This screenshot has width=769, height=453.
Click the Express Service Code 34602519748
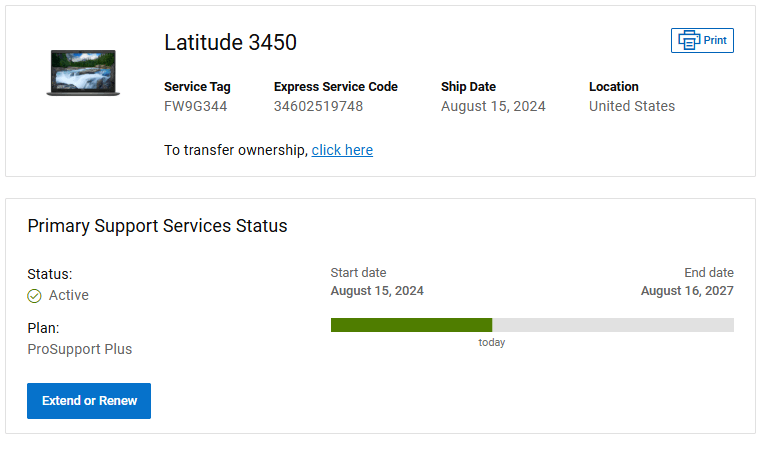tap(318, 106)
